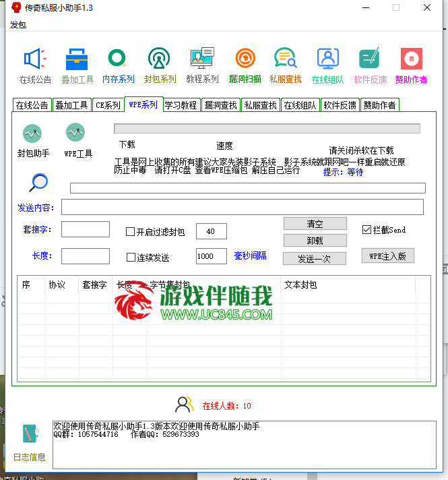Open the 发包 menu
Screen dimensions: 448x480
(18, 25)
